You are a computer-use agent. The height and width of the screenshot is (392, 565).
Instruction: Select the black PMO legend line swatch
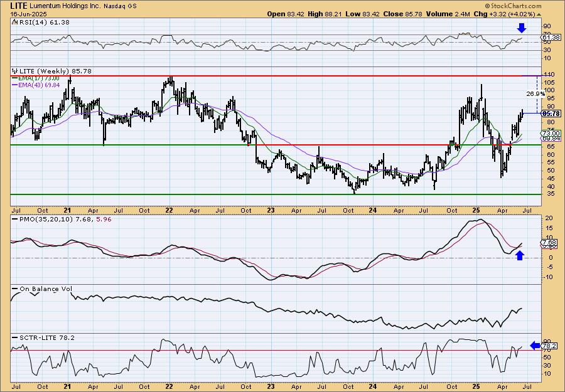15,219
